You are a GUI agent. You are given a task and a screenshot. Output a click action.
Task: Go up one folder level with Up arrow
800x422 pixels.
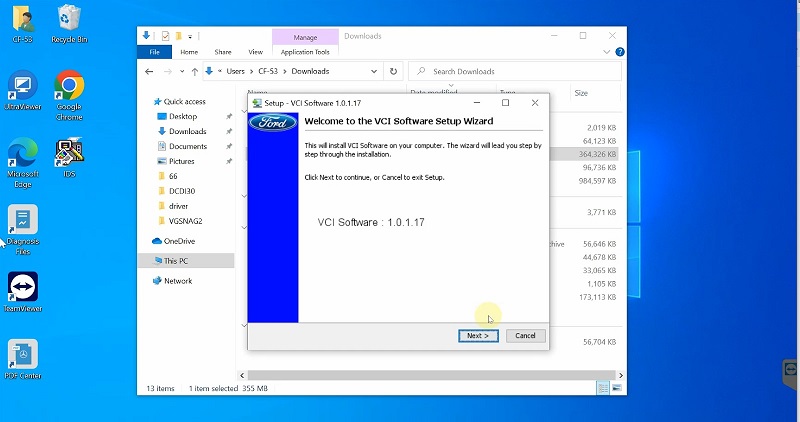coord(192,72)
